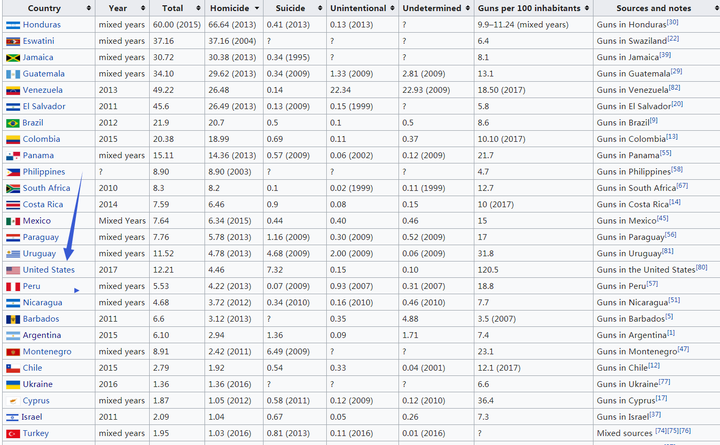The image size is (720, 445).
Task: Click the Paraguay flag icon
Action: pos(13,238)
